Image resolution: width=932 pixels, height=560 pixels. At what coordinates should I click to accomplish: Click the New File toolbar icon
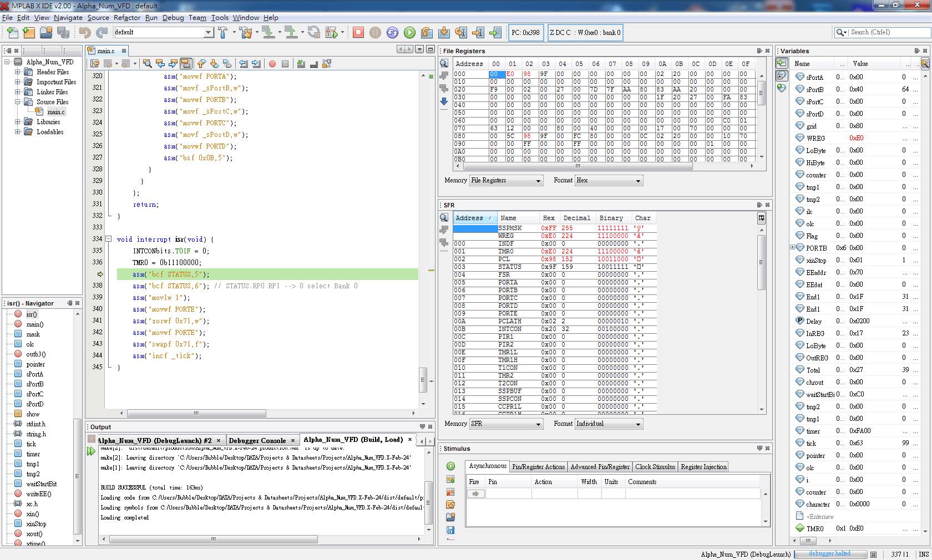[x=12, y=32]
